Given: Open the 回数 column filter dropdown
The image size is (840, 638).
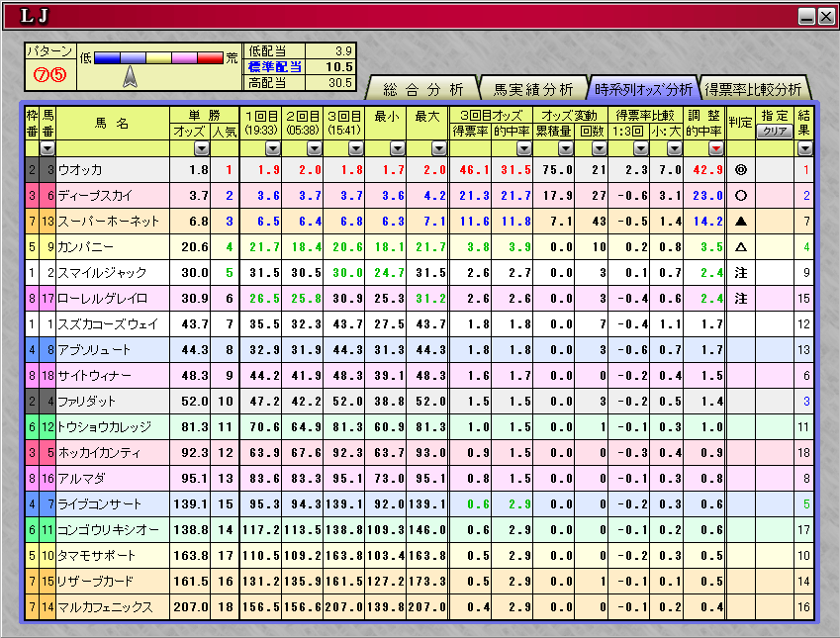Looking at the screenshot, I should pos(600,148).
